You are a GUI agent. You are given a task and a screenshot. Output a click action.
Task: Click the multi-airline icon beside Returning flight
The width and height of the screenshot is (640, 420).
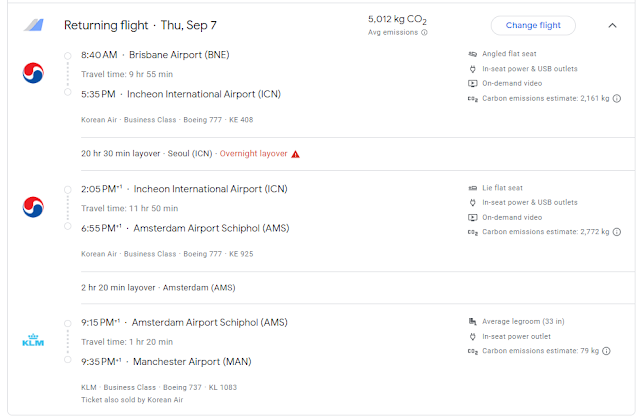pos(33,25)
